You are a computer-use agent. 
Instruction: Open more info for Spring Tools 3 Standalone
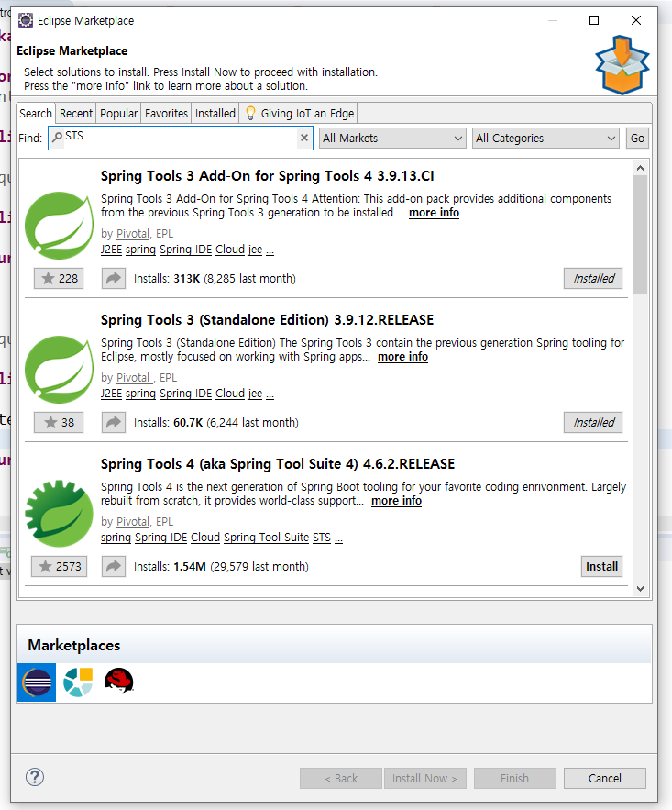click(x=402, y=357)
